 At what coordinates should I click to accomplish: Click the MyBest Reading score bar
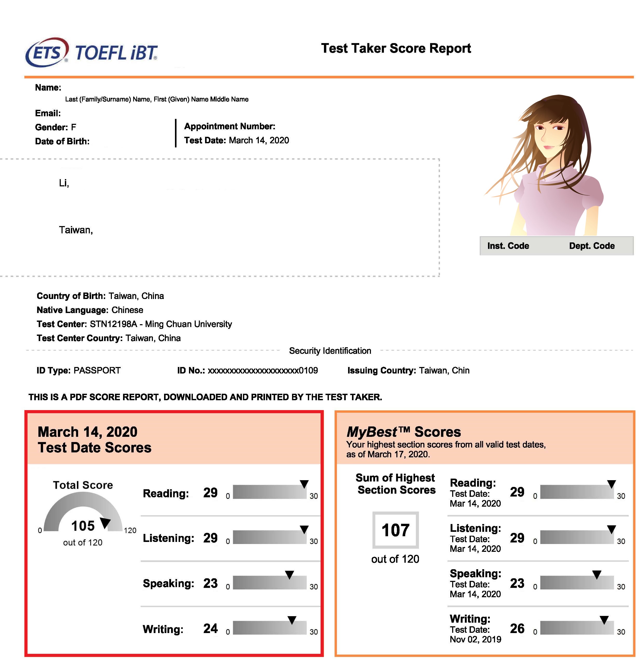[577, 492]
